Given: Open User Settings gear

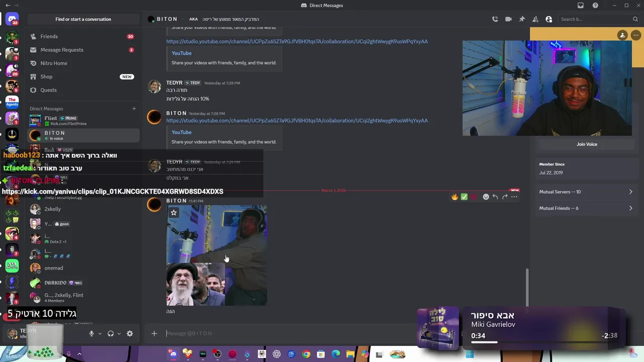Looking at the screenshot, I should click(130, 333).
